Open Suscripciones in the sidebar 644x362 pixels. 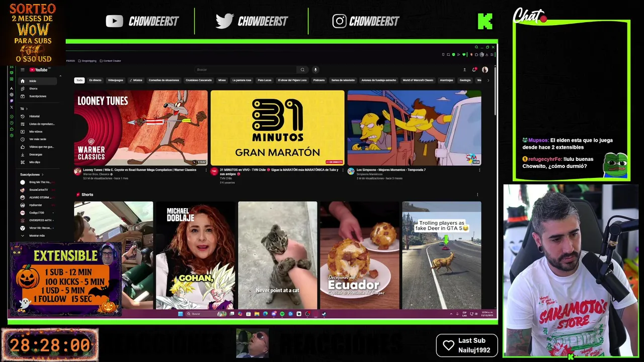point(38,96)
